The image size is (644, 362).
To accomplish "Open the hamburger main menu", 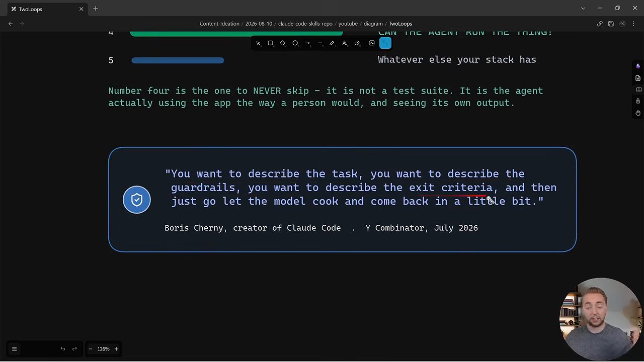I will (x=14, y=349).
